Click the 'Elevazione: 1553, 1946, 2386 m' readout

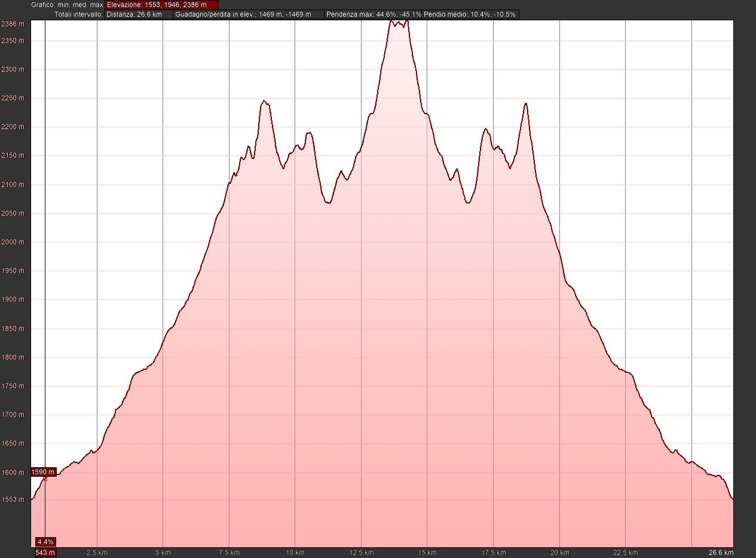coord(161,4)
